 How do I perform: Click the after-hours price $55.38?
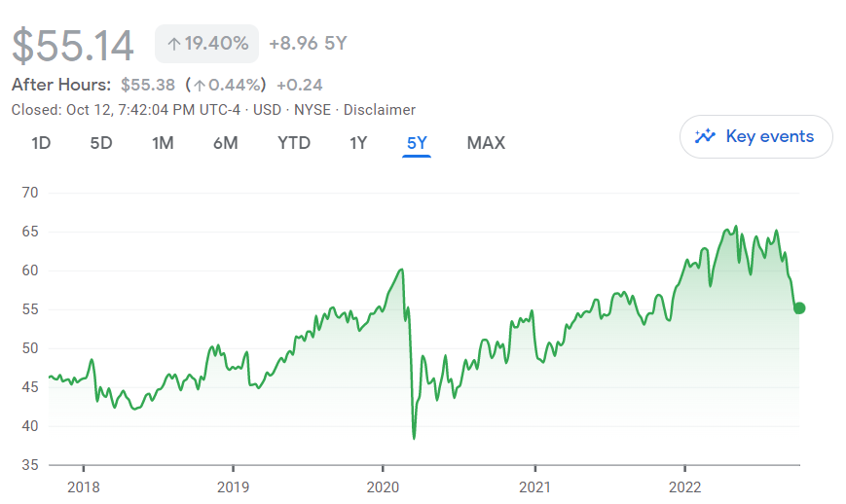[148, 85]
